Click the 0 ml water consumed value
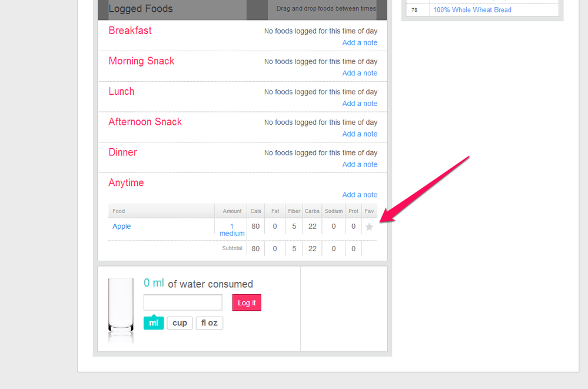 click(x=154, y=283)
